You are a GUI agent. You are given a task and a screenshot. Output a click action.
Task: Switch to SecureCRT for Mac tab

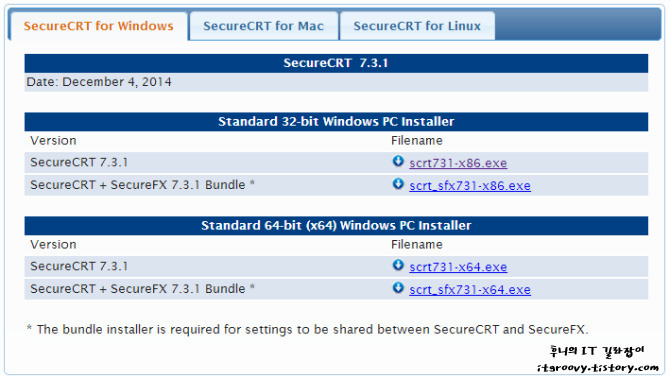pos(264,26)
